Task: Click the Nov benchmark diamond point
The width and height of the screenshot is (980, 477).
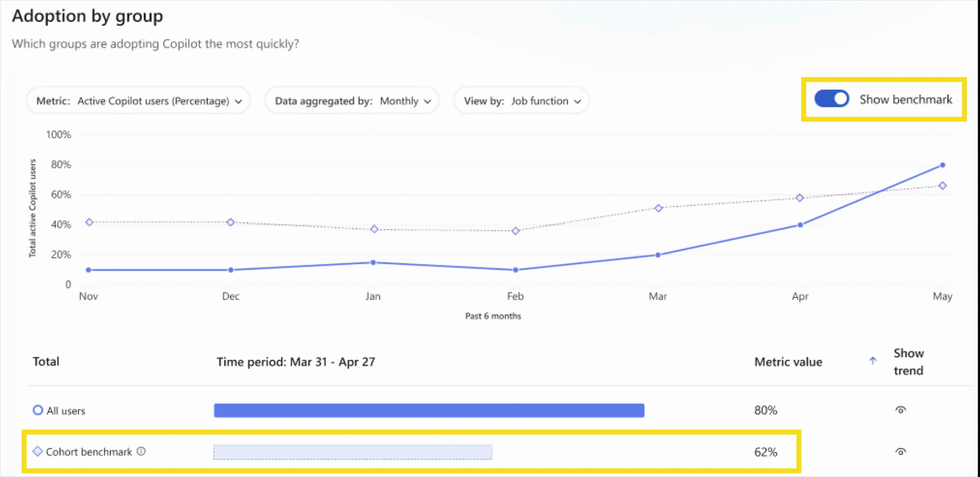Action: pyautogui.click(x=89, y=222)
